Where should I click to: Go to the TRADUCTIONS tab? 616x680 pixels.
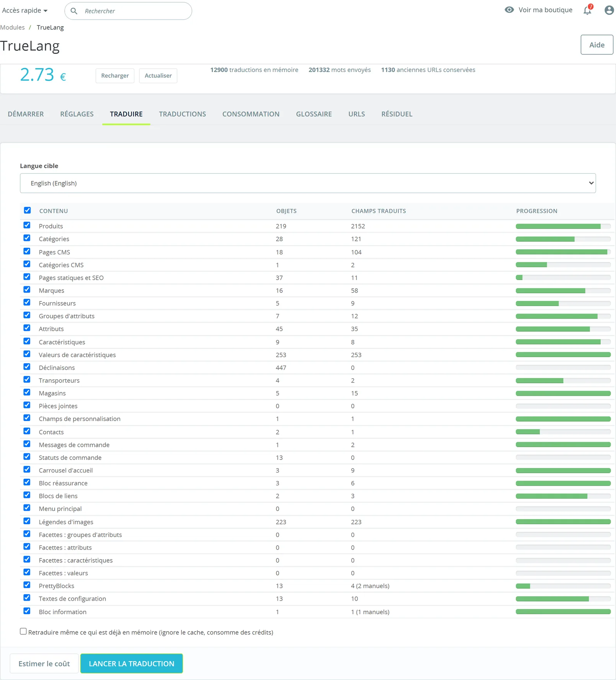(x=182, y=114)
